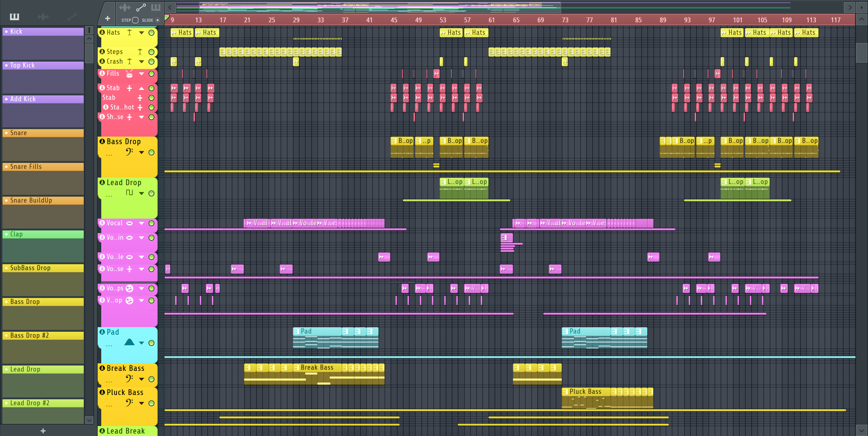Click the Fills track drum icon
868x436 pixels.
[129, 74]
